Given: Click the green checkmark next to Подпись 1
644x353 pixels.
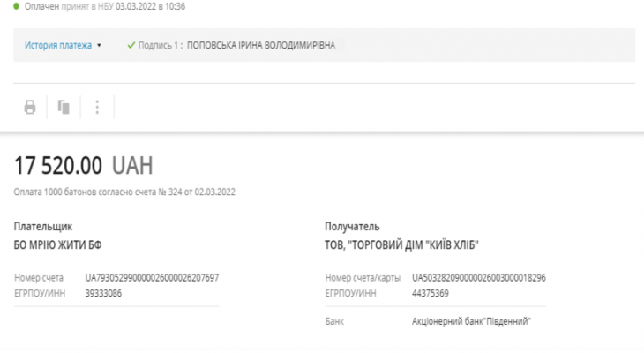Looking at the screenshot, I should click(131, 45).
